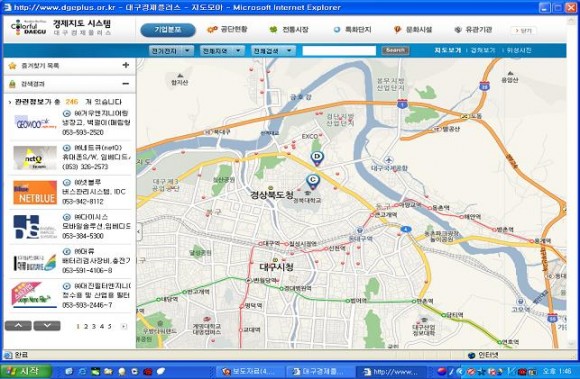Click the list scroll-down arrow button

(47, 326)
